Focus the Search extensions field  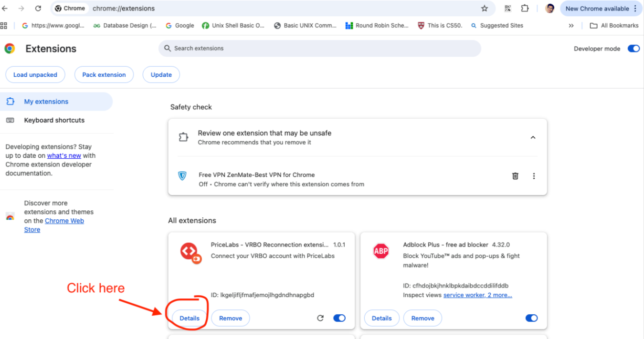pos(320,48)
